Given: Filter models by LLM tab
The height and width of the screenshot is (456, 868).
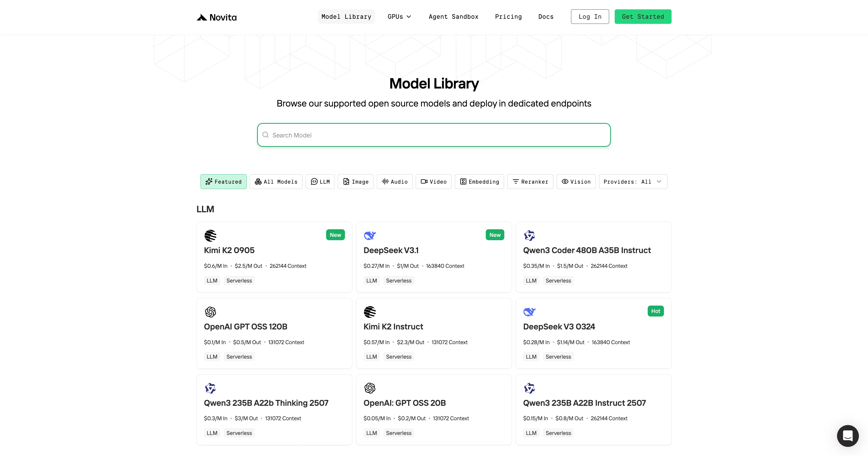Looking at the screenshot, I should coord(320,182).
